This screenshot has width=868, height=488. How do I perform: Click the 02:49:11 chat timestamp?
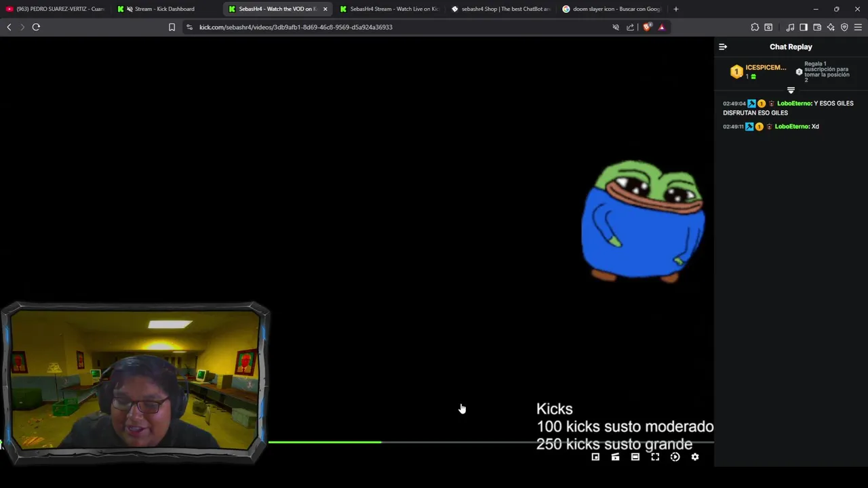tap(733, 127)
